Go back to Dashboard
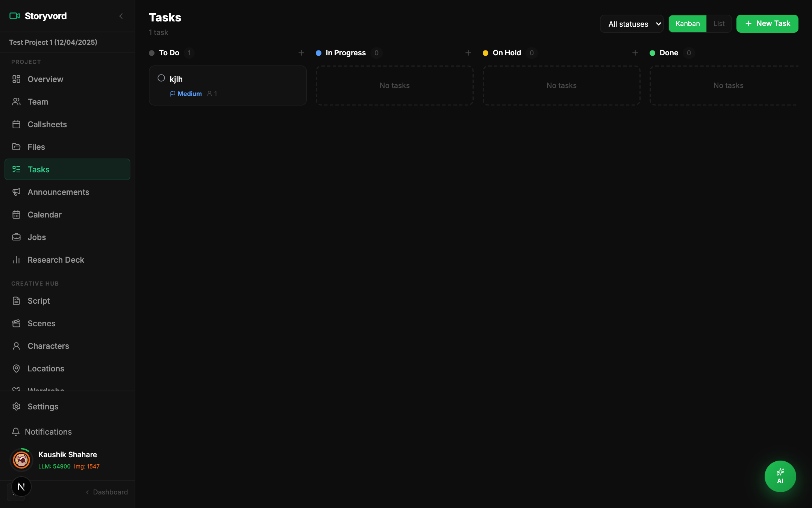Screen dimensions: 812x508 [107, 492]
